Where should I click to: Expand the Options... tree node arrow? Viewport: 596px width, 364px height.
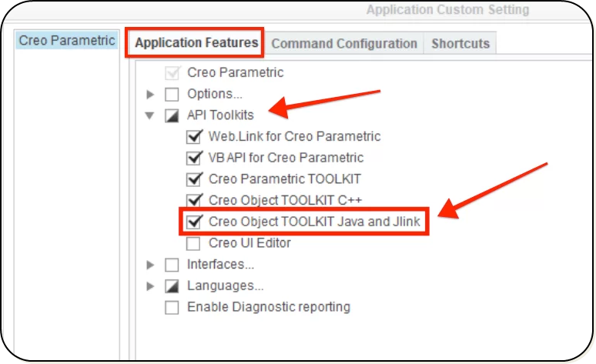(150, 94)
